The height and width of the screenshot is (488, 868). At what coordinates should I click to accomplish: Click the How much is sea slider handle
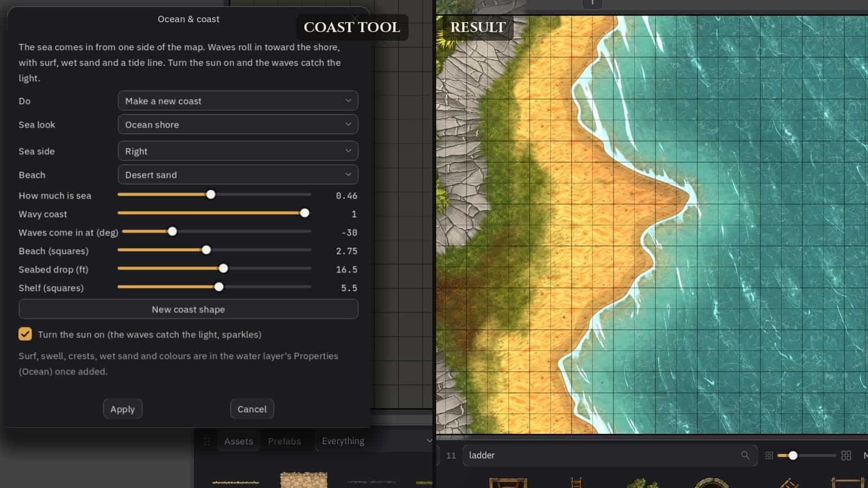(210, 195)
